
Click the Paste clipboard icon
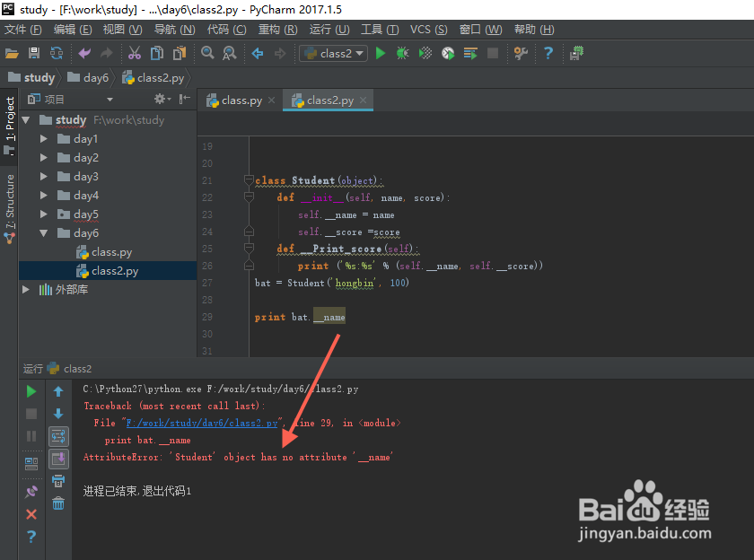tap(180, 53)
